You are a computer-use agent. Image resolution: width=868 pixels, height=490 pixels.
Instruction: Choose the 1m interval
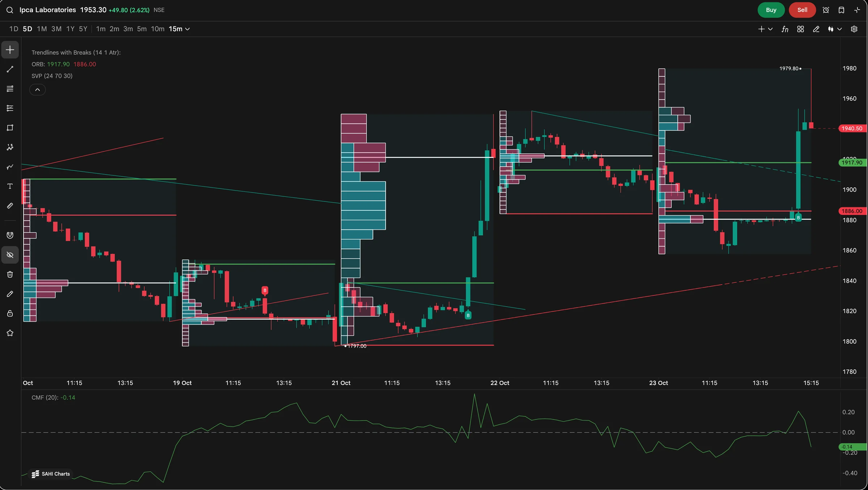coord(101,29)
